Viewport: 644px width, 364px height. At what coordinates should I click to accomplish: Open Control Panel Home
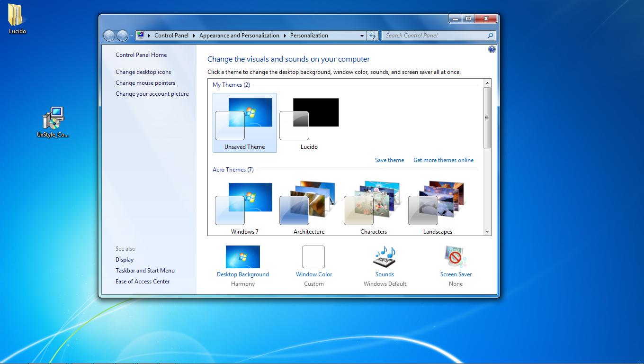[141, 55]
